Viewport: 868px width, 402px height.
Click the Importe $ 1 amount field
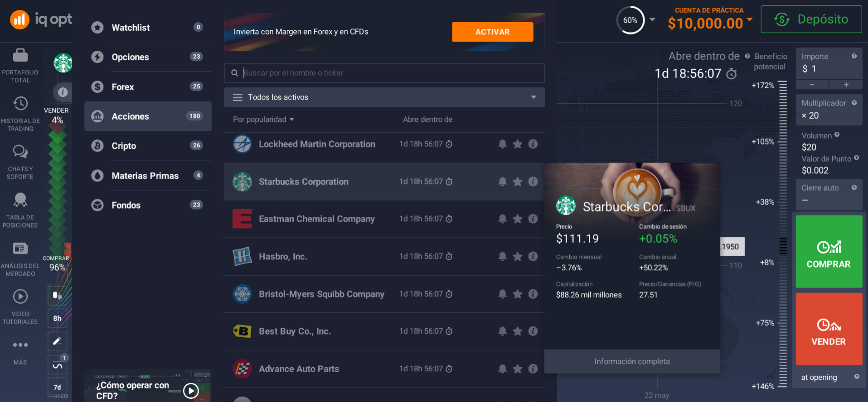click(x=829, y=63)
